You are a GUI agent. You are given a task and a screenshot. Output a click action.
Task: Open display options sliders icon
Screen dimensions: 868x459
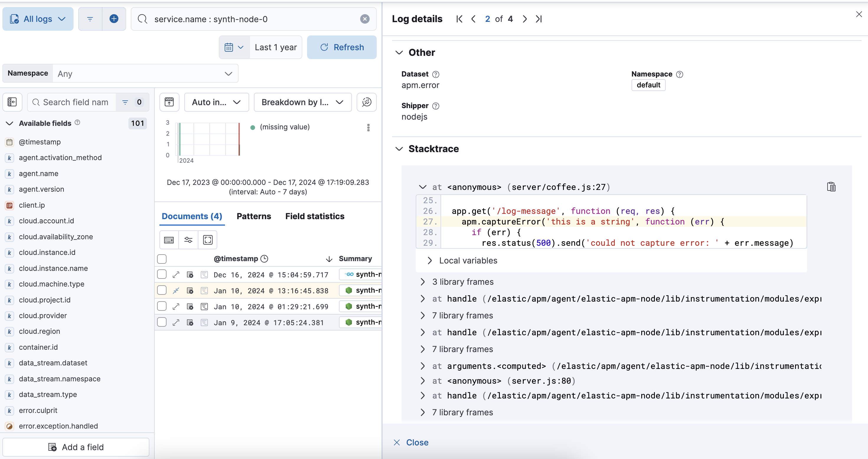click(188, 240)
